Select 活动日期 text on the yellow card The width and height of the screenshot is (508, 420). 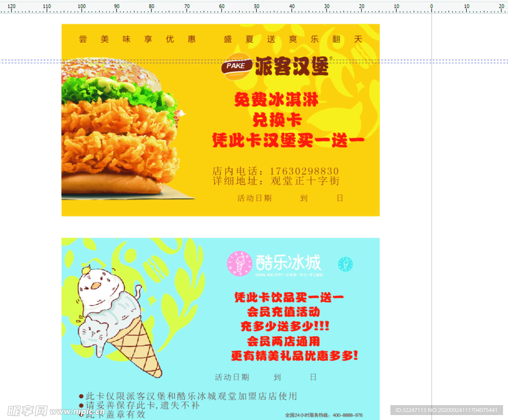click(x=254, y=198)
